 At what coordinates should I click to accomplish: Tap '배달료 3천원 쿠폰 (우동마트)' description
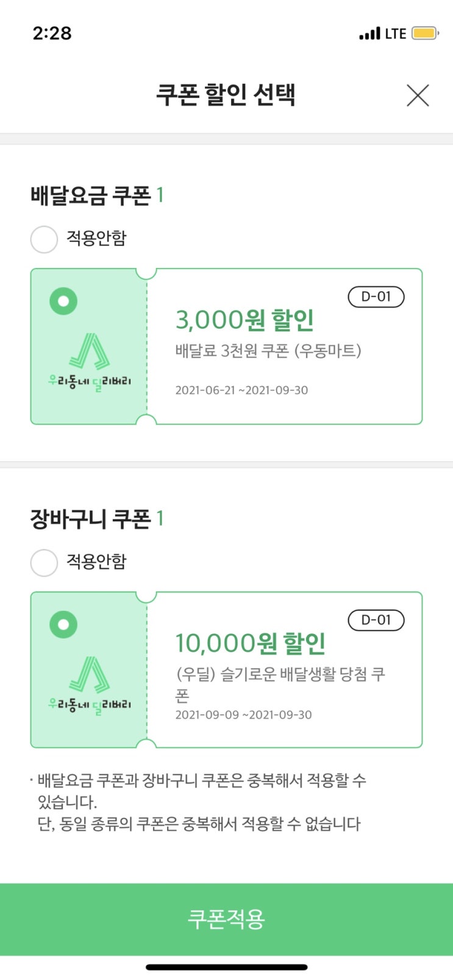268,351
